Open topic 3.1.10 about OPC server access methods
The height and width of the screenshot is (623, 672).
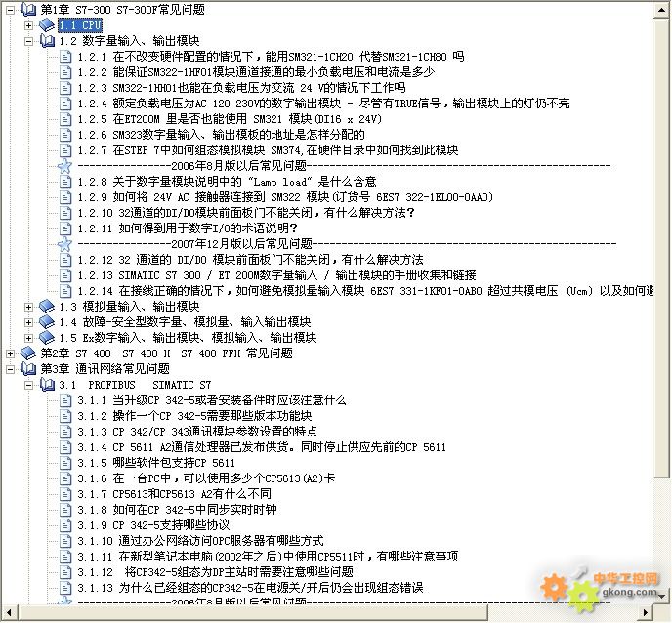point(200,541)
